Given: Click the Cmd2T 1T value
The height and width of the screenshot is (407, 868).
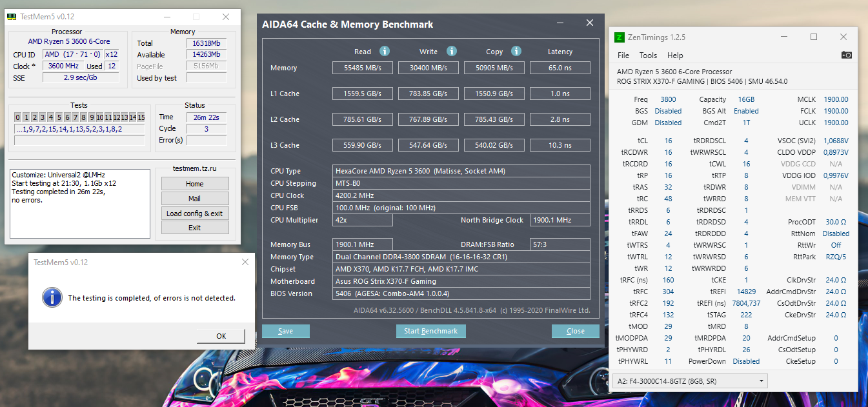Looking at the screenshot, I should tap(746, 123).
